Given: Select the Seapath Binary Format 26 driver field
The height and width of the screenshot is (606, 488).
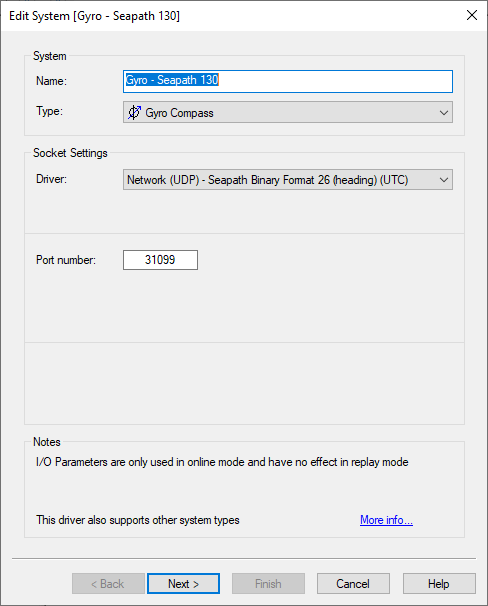Looking at the screenshot, I should click(287, 180).
